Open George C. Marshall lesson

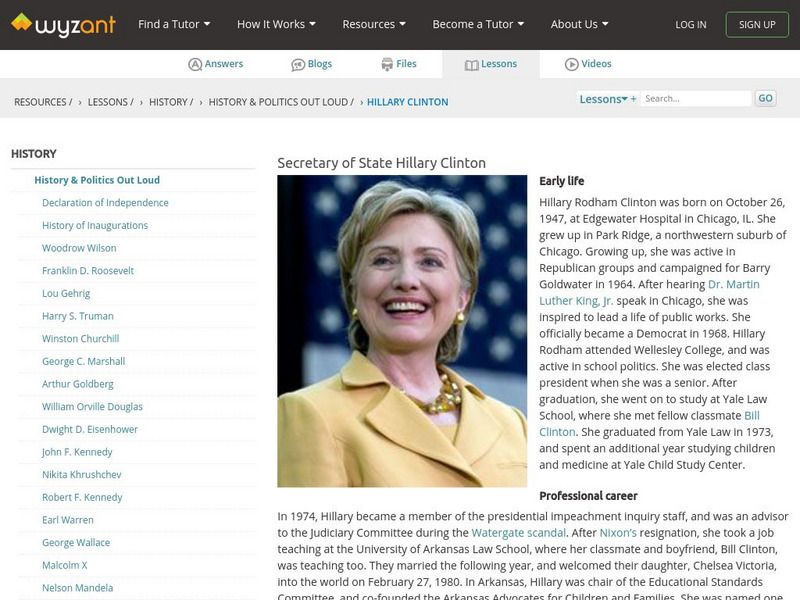coord(83,361)
